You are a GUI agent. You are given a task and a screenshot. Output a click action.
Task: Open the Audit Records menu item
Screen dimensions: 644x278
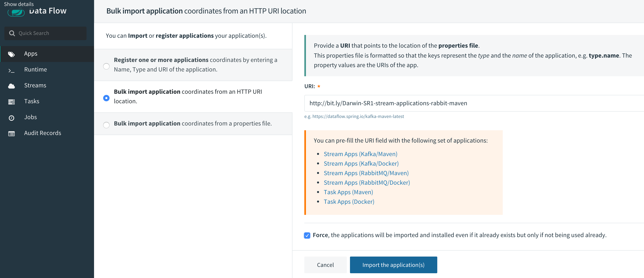(42, 133)
